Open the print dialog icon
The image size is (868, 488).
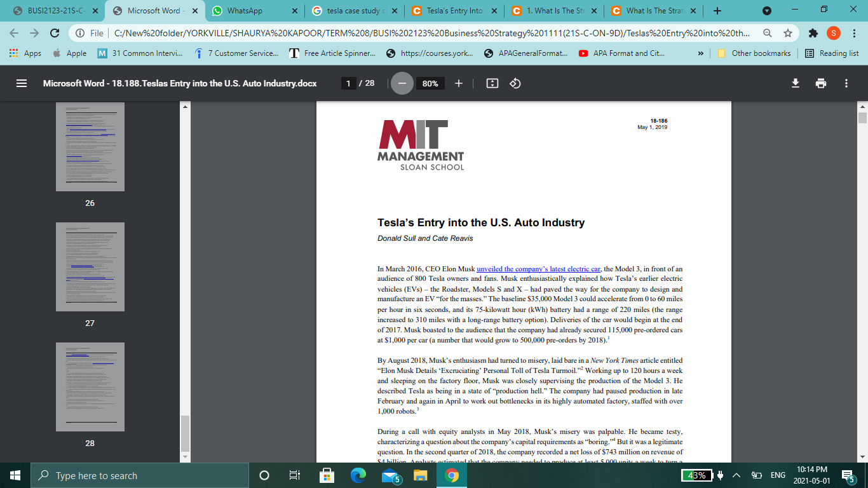click(x=820, y=83)
